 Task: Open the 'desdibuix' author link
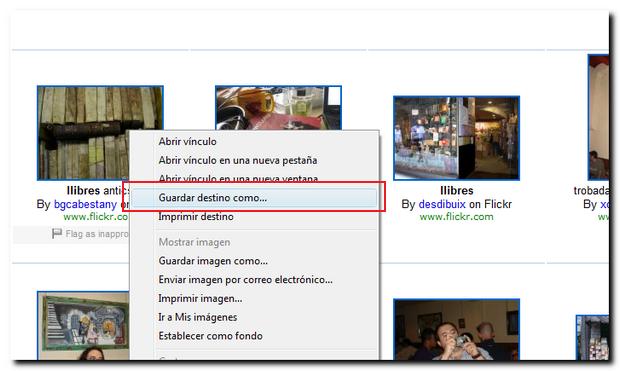click(x=442, y=204)
